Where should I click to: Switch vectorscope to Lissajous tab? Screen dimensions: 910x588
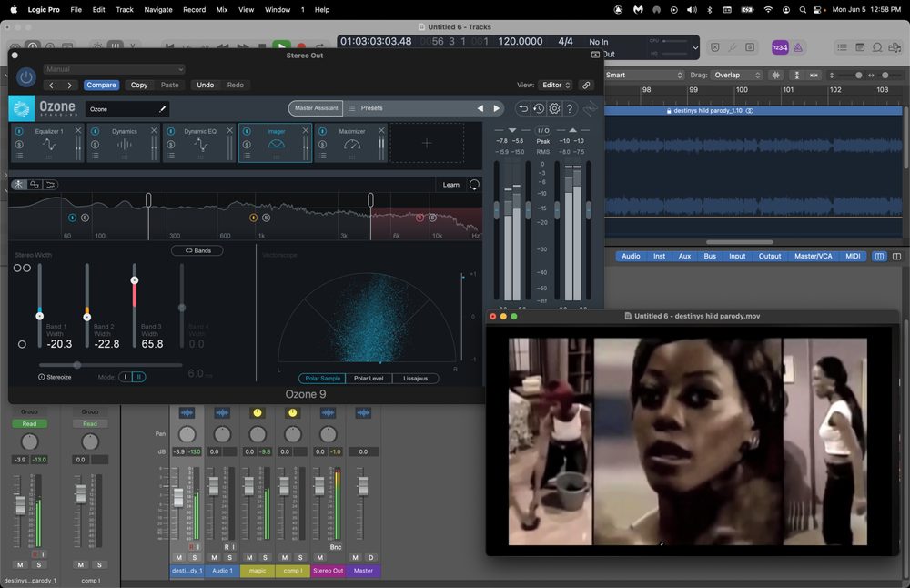point(415,379)
